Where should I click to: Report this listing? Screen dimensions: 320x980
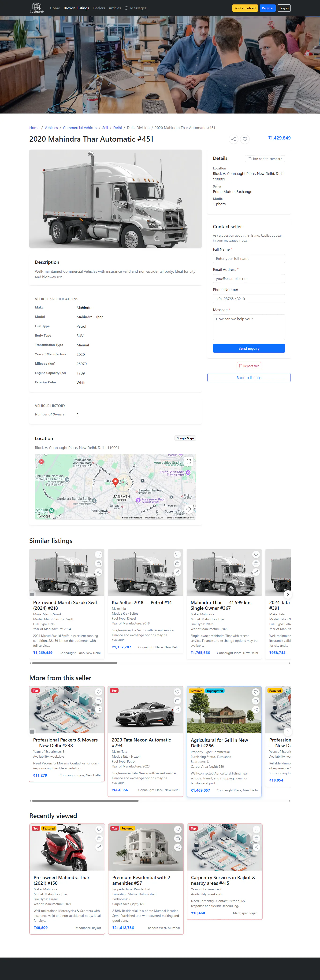249,366
